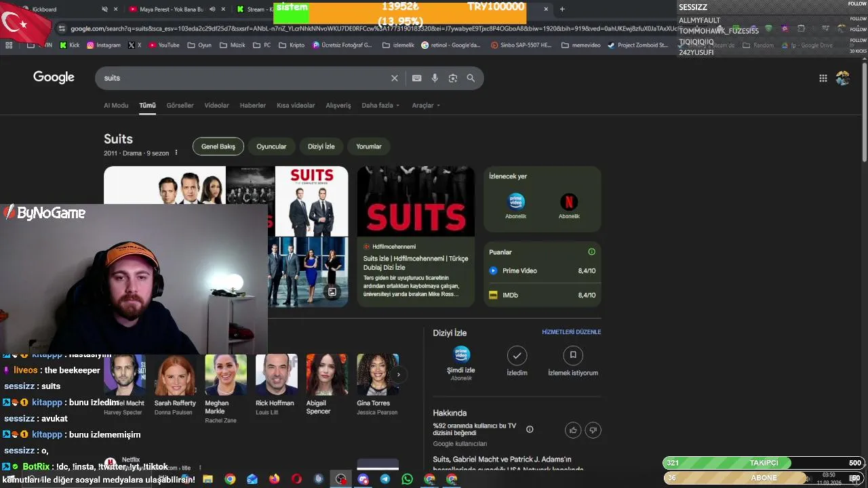Switch to Alışveriş shopping tab
This screenshot has width=868, height=488.
[338, 106]
